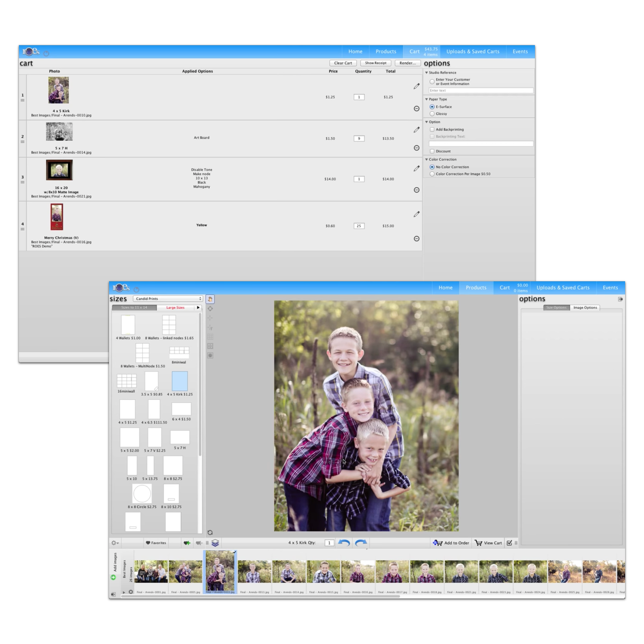This screenshot has width=644, height=644.
Task: Open the Image Options tab
Action: coord(585,307)
